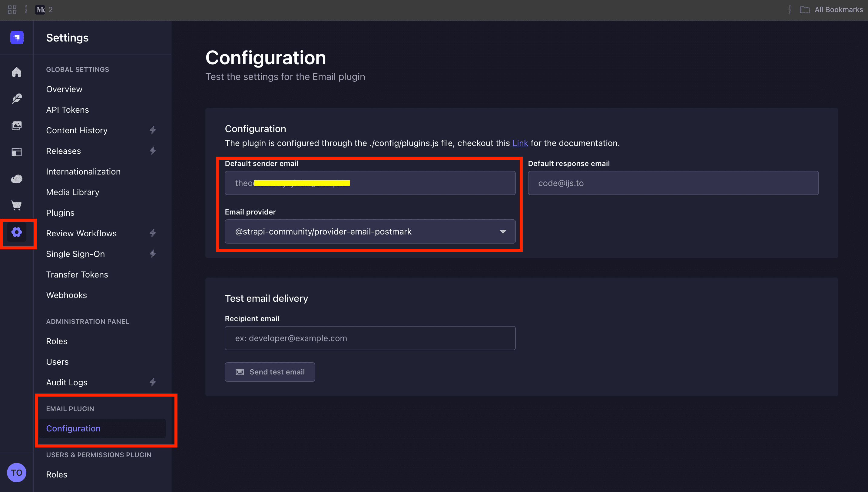Open the tab groups grid icon

click(12, 9)
